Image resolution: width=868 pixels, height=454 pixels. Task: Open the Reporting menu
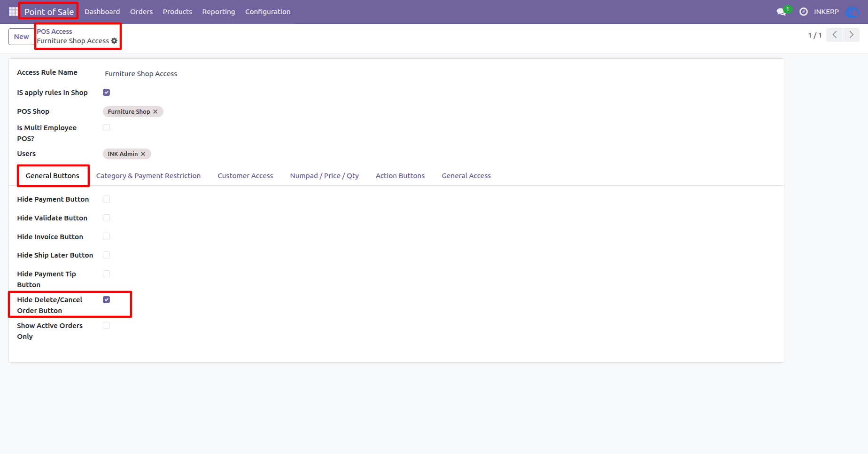(x=218, y=12)
